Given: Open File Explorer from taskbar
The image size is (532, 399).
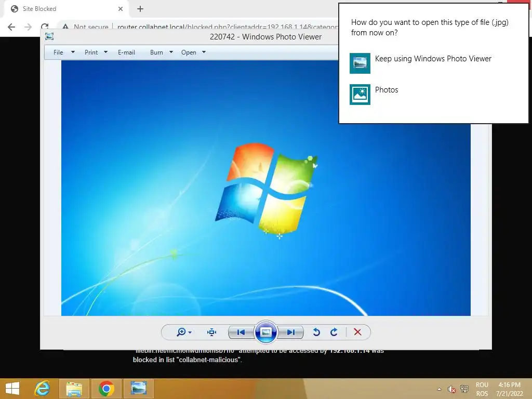Looking at the screenshot, I should tap(74, 389).
